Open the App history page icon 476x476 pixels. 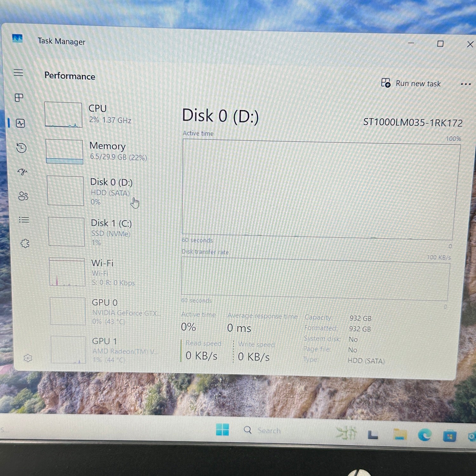[22, 148]
